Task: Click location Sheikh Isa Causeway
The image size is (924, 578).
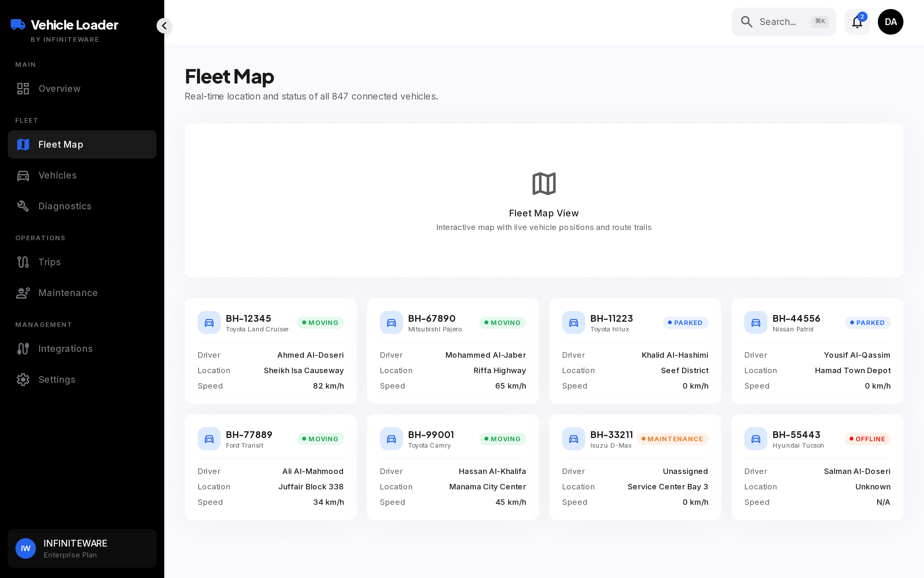Action: (x=304, y=371)
